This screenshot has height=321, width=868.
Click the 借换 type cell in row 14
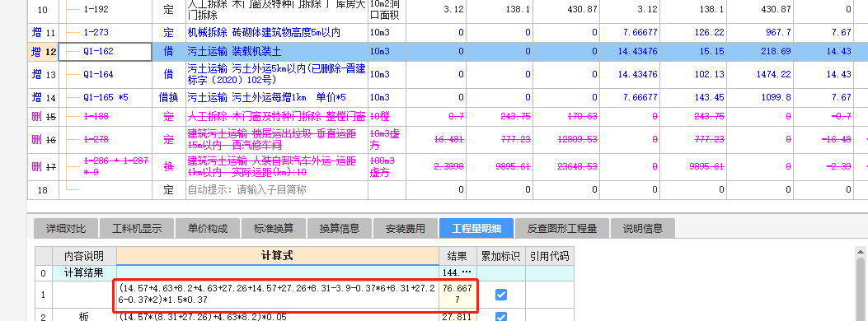click(x=169, y=97)
